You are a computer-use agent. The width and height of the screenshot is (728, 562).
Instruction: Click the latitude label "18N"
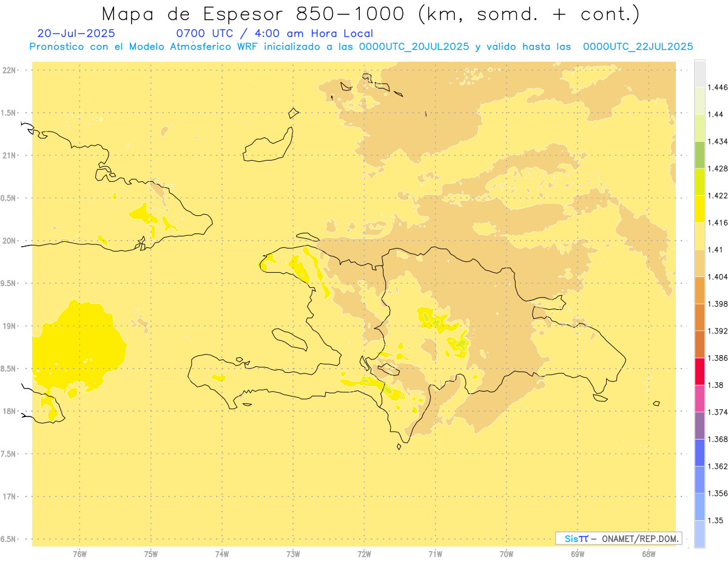10,411
